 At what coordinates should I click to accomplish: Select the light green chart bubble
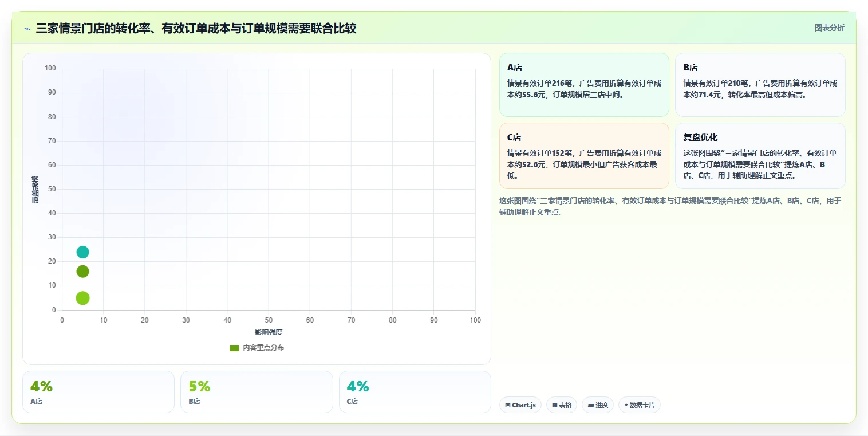pos(82,298)
